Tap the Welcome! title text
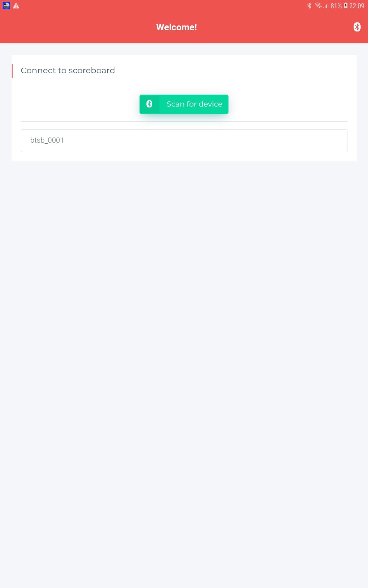The width and height of the screenshot is (368, 588). [177, 27]
